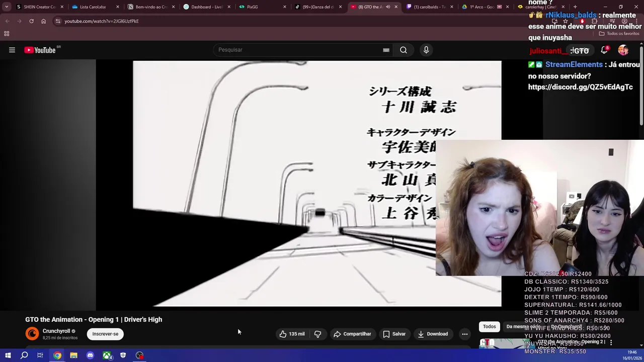The width and height of the screenshot is (644, 362).
Task: Open the apps grid in bookmarks bar
Action: coord(7,34)
